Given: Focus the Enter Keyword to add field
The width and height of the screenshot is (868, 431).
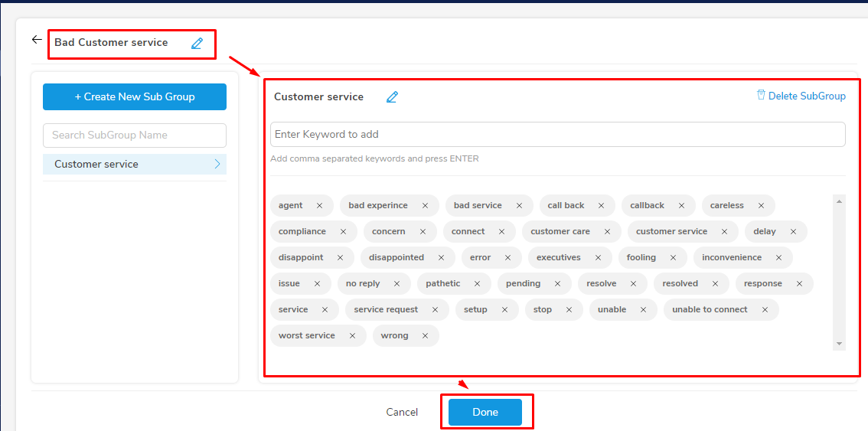Looking at the screenshot, I should 557,135.
